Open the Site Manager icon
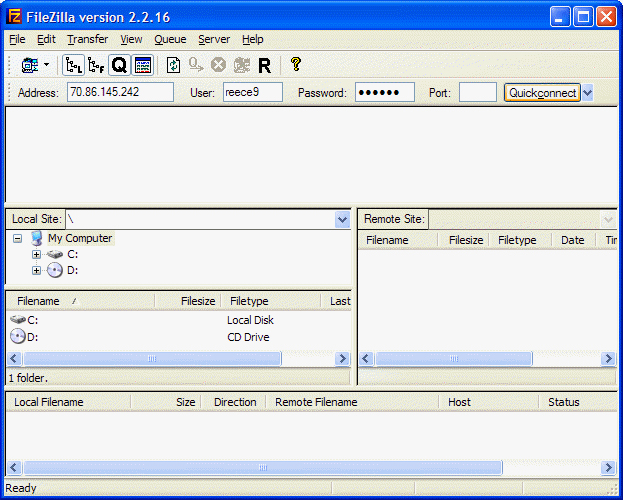 (30, 65)
